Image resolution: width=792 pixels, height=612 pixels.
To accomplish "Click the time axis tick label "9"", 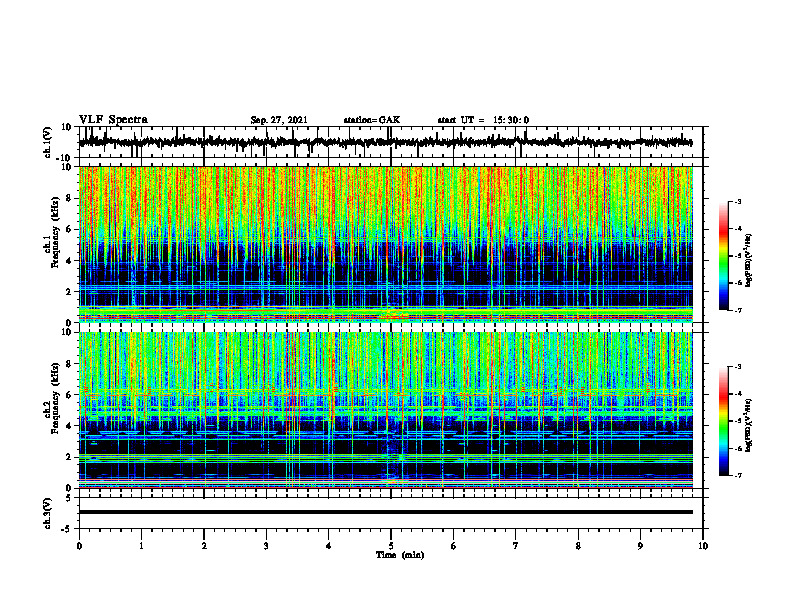I will pyautogui.click(x=640, y=546).
